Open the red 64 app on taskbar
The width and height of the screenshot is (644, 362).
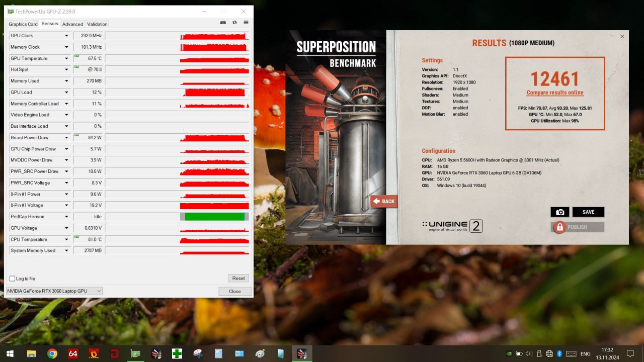(73, 353)
